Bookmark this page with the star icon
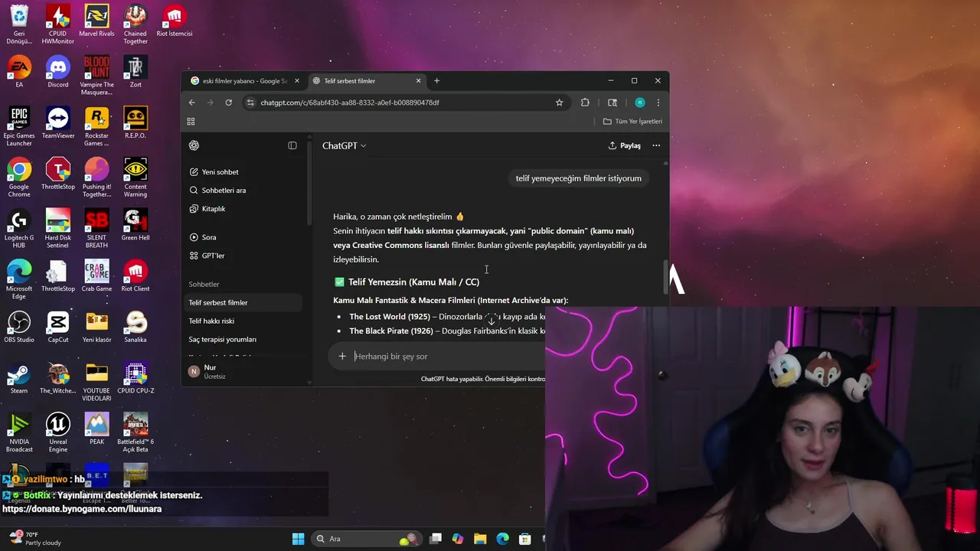 tap(560, 103)
